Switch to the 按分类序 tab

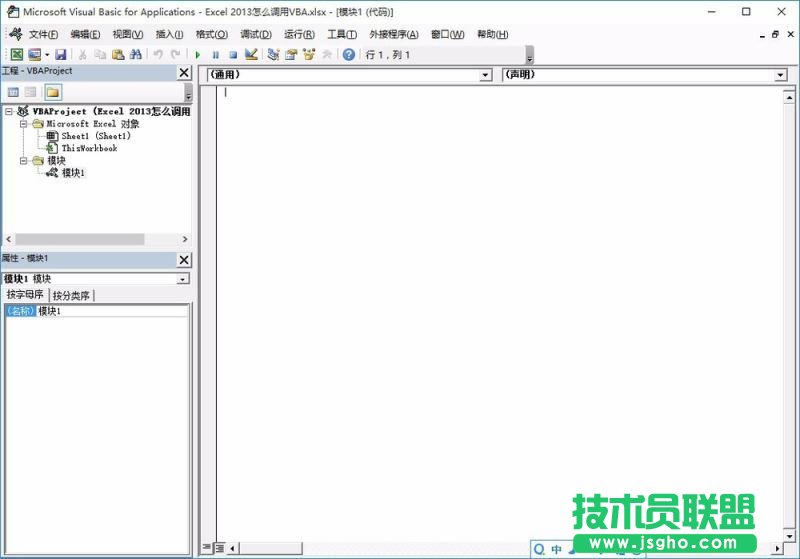pyautogui.click(x=71, y=295)
